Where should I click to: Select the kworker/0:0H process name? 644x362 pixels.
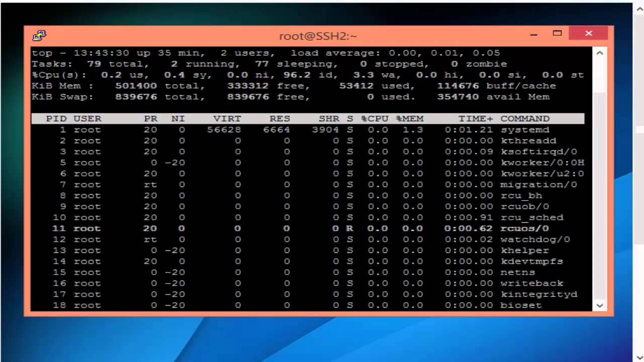pos(542,163)
